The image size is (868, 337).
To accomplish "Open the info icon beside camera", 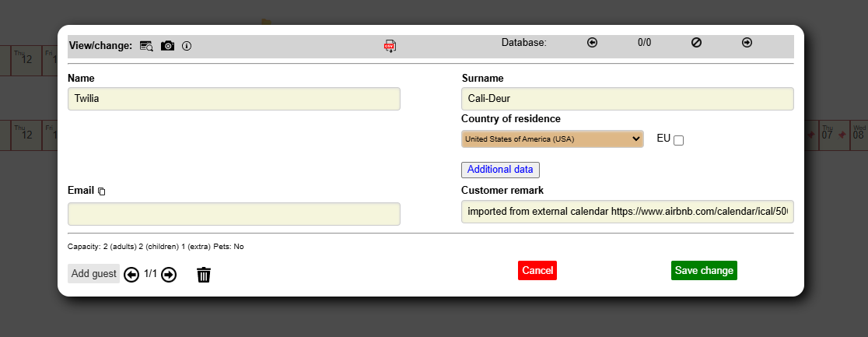I will [187, 46].
